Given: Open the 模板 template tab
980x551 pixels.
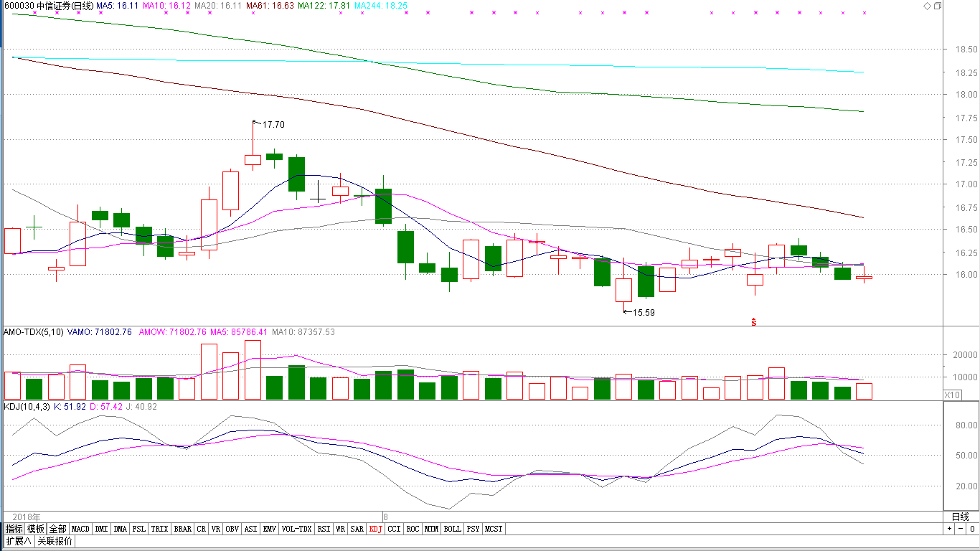Looking at the screenshot, I should [36, 529].
